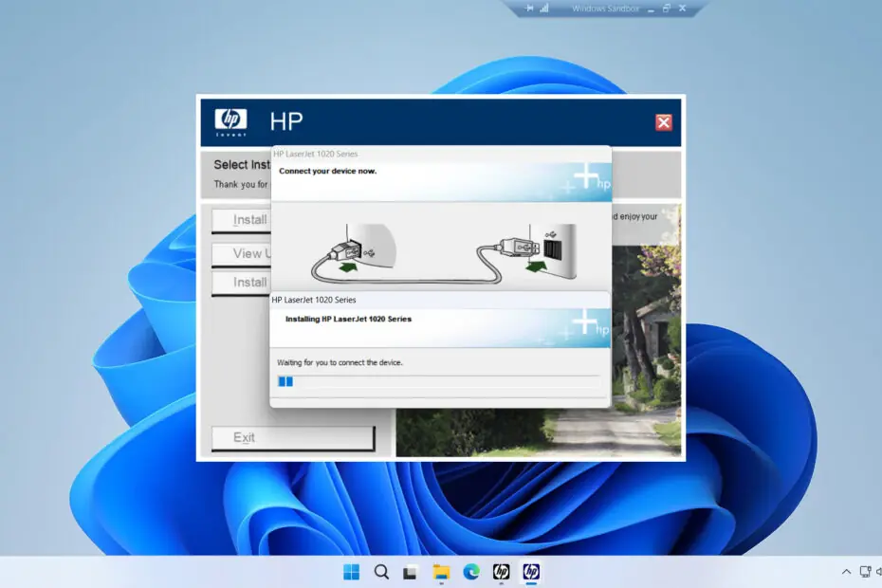Image resolution: width=882 pixels, height=588 pixels.
Task: Open the network icon in system tray
Action: pos(865,572)
